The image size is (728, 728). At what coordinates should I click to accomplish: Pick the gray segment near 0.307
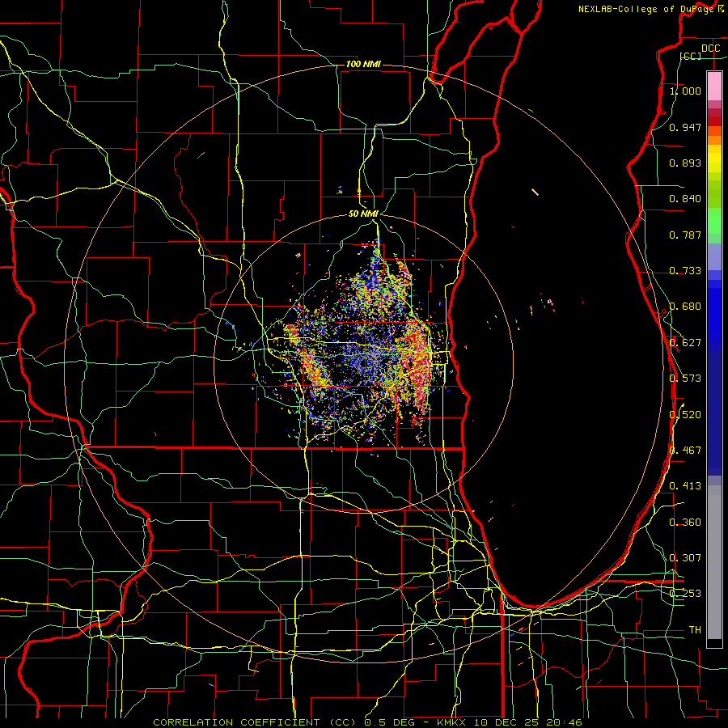714,562
